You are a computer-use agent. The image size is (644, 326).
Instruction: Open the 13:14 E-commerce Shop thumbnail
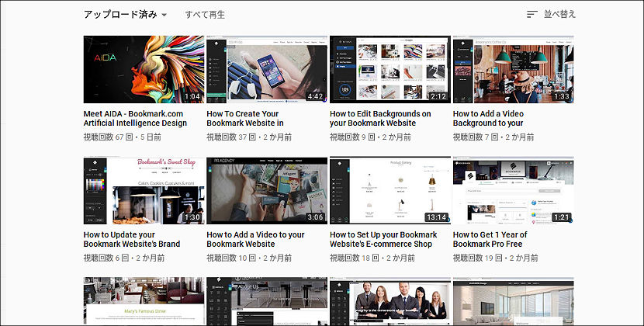390,190
